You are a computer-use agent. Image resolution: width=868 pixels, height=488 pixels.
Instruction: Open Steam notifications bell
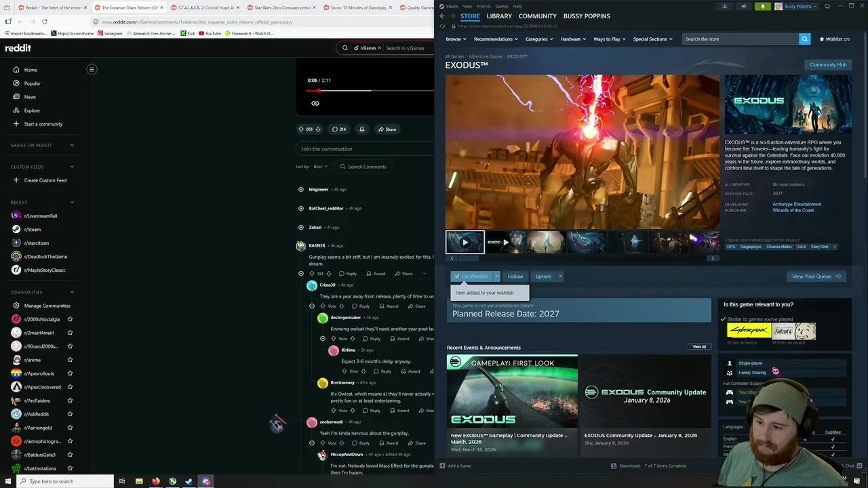coord(762,7)
